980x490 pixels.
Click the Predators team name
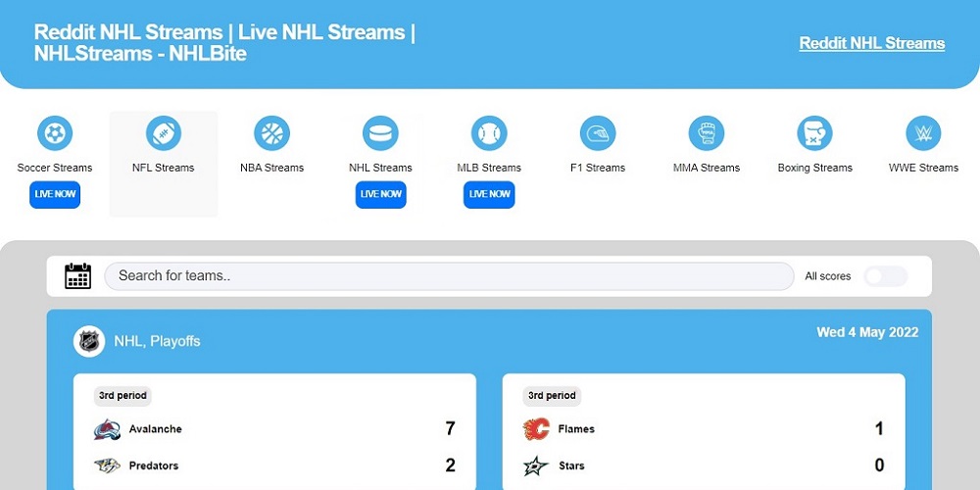[x=154, y=465]
